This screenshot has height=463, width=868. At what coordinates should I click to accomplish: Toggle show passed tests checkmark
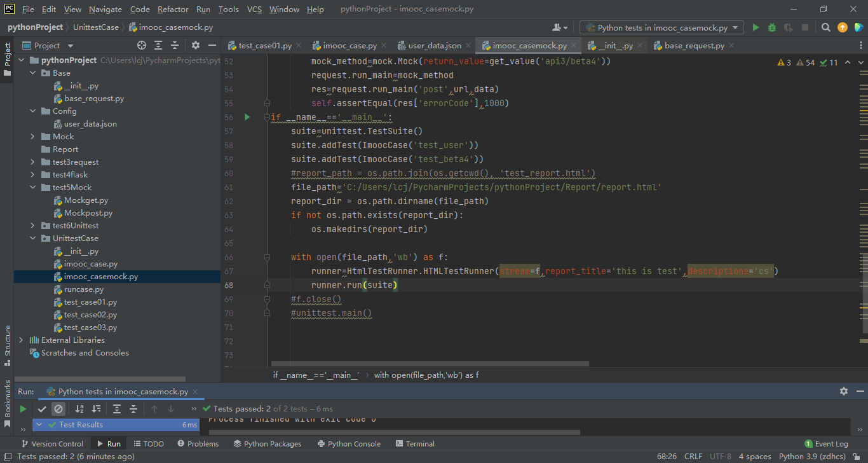click(x=42, y=409)
